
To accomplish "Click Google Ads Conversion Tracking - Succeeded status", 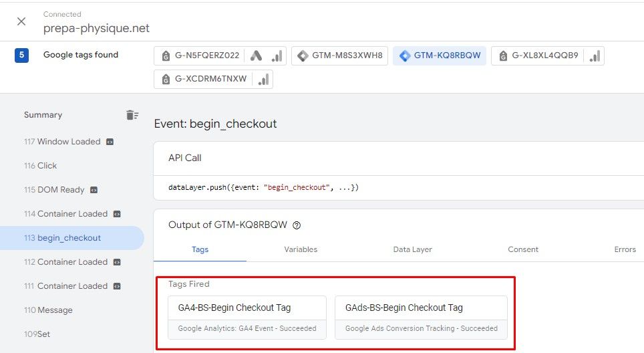I will [x=422, y=328].
